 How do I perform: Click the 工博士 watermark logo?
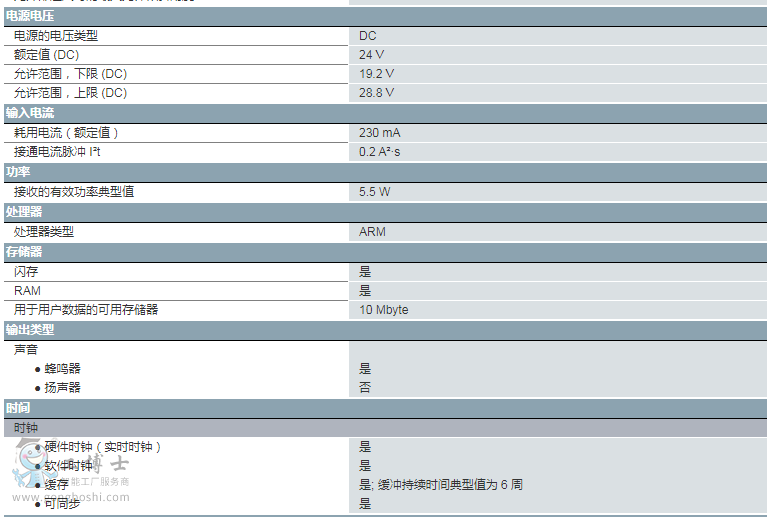pos(70,472)
